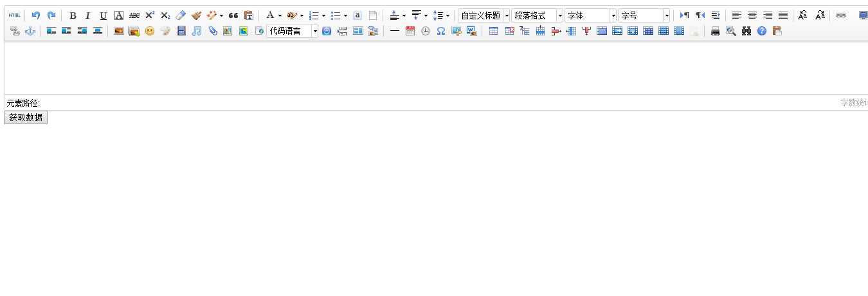
Task: Open the help question mark icon
Action: [x=762, y=31]
